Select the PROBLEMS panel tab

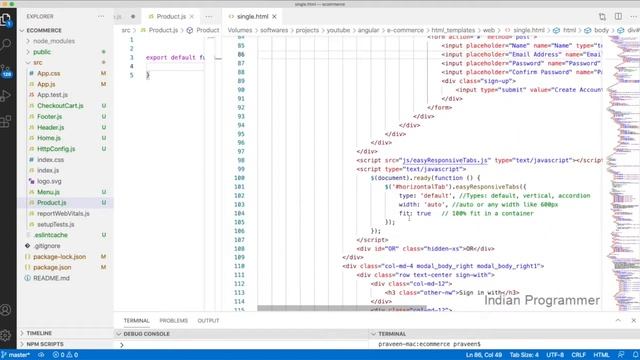click(x=173, y=320)
